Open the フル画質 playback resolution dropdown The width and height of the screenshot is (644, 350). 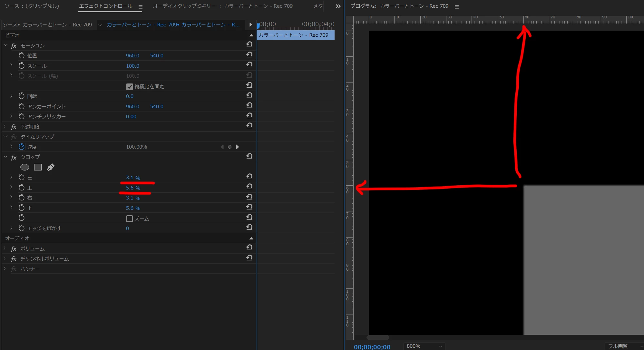tap(624, 346)
